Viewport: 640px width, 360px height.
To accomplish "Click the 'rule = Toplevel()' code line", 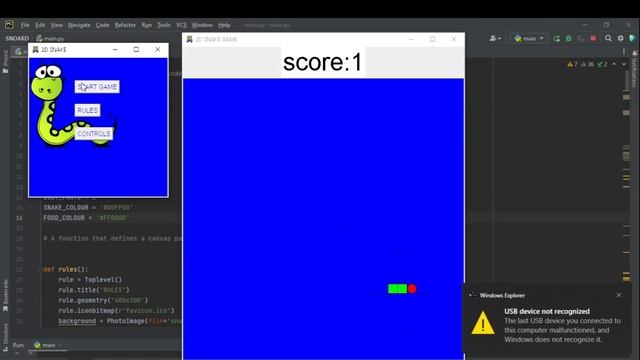I will (90, 280).
